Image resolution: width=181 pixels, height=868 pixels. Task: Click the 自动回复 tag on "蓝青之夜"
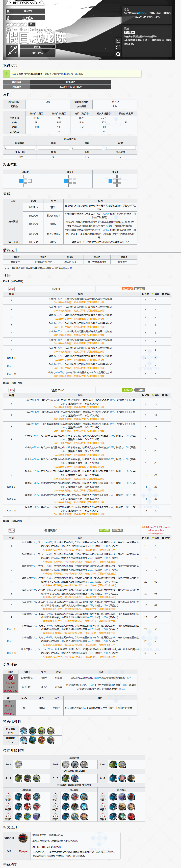(x=127, y=390)
